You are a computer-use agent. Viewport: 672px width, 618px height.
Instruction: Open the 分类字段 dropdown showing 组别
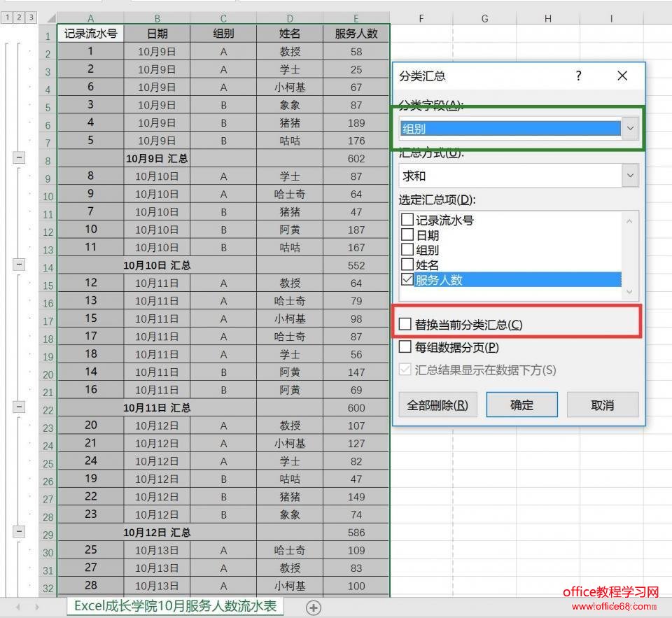629,128
